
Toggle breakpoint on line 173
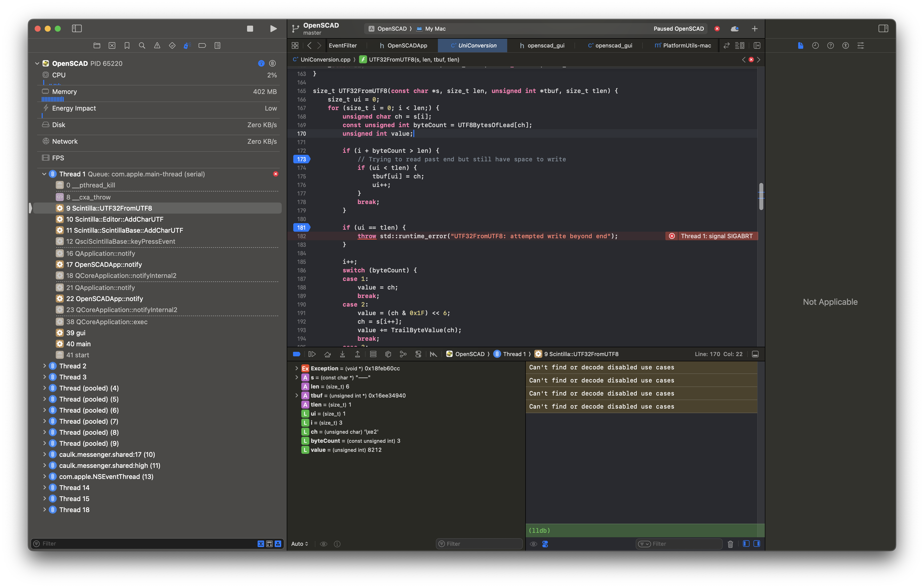302,159
